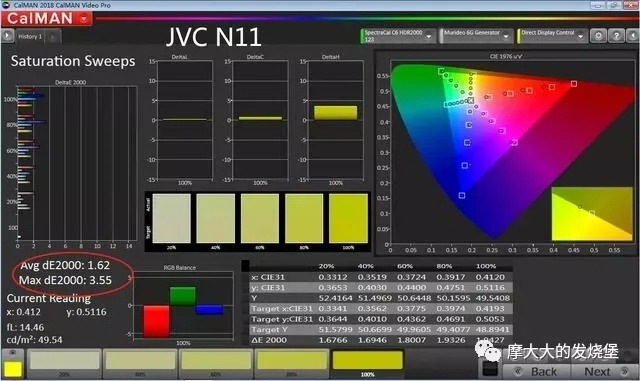Click the stop square icon above Back
This screenshot has width=640, height=381.
pos(489,368)
